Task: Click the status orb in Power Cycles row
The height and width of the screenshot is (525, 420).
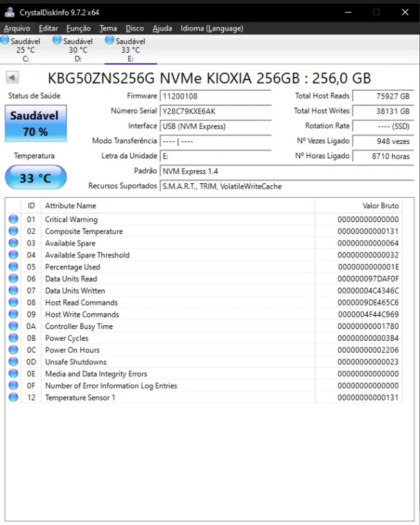Action: coord(14,338)
